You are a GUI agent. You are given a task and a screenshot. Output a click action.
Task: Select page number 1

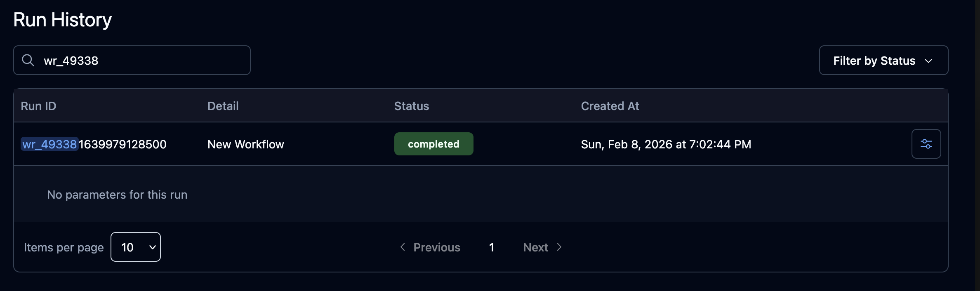pyautogui.click(x=492, y=247)
